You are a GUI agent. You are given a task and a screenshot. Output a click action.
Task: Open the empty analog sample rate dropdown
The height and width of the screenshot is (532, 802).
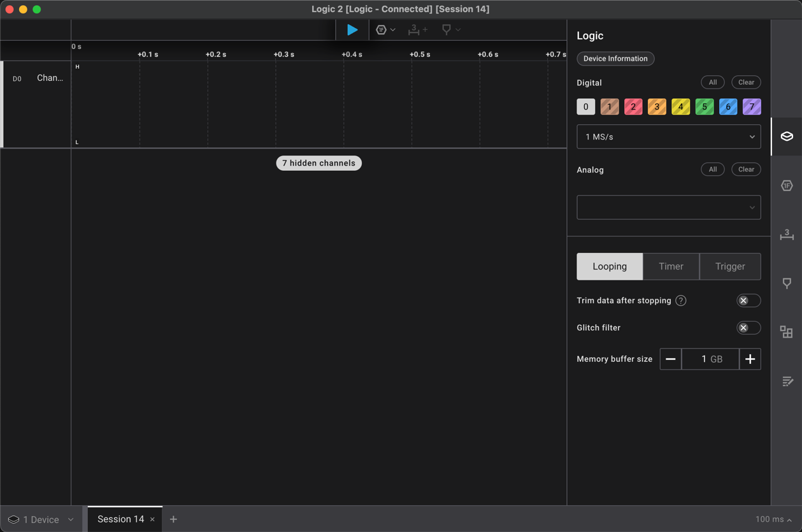click(x=669, y=207)
